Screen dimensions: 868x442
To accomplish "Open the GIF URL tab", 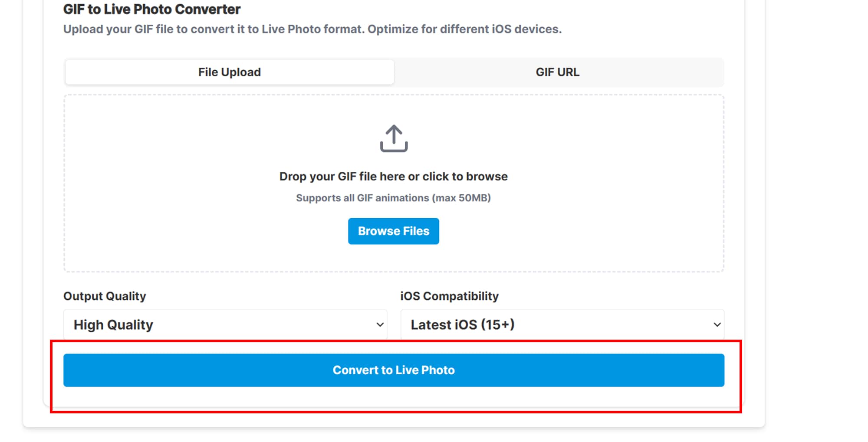I will [x=557, y=72].
